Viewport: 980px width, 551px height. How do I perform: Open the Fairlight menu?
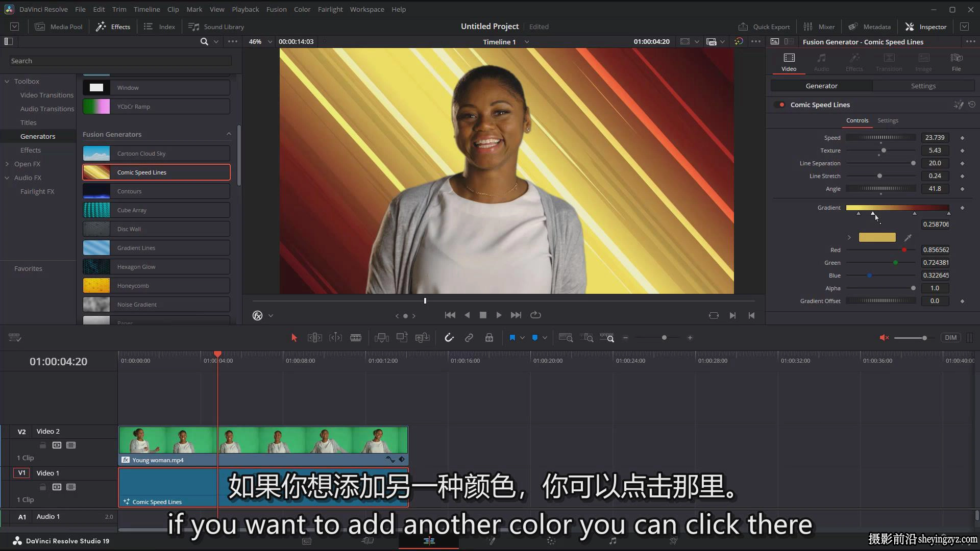[x=330, y=9]
